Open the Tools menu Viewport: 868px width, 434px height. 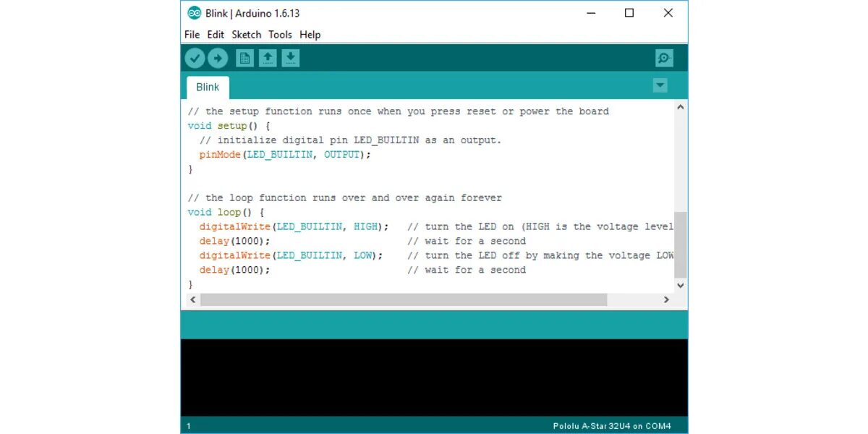pos(280,35)
